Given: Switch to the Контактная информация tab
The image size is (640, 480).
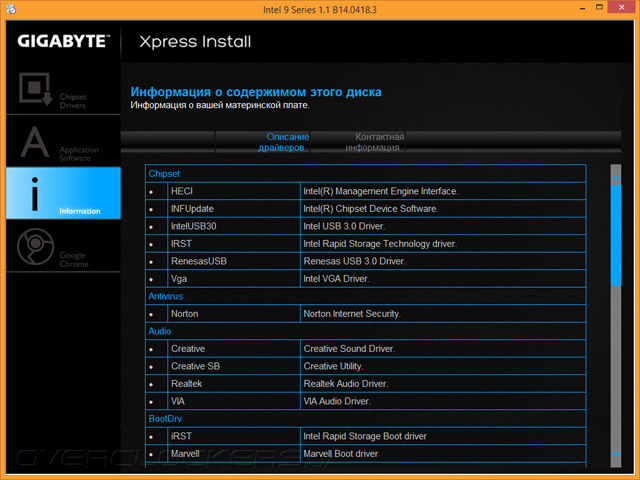Looking at the screenshot, I should pos(375,142).
